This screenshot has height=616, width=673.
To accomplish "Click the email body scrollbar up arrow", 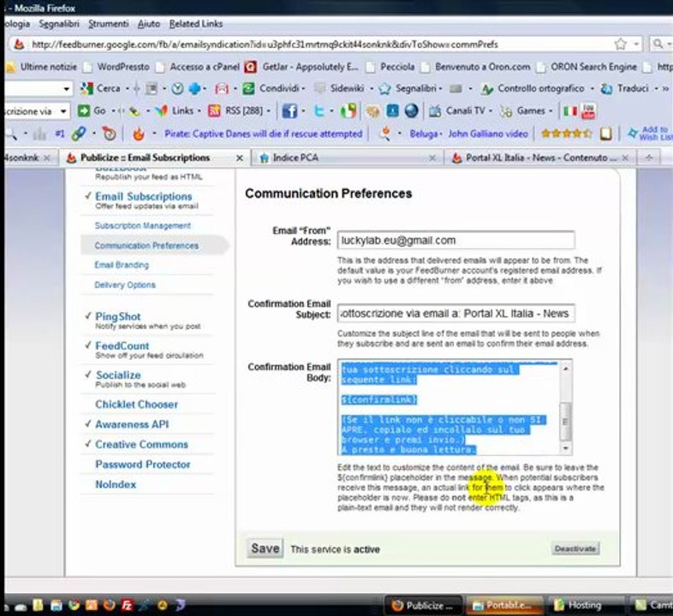I will pos(566,369).
